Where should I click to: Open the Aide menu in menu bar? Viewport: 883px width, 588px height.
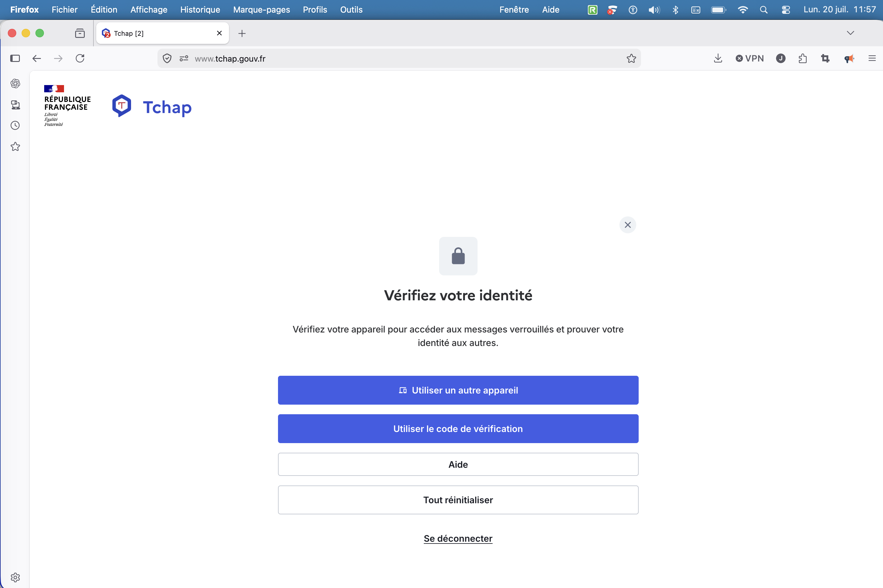pyautogui.click(x=550, y=10)
